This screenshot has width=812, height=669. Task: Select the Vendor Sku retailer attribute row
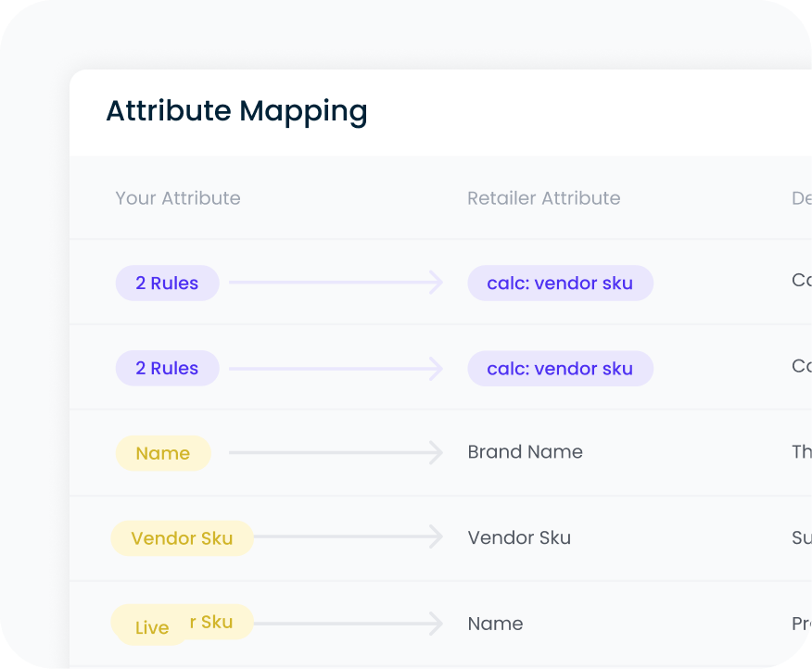[519, 537]
